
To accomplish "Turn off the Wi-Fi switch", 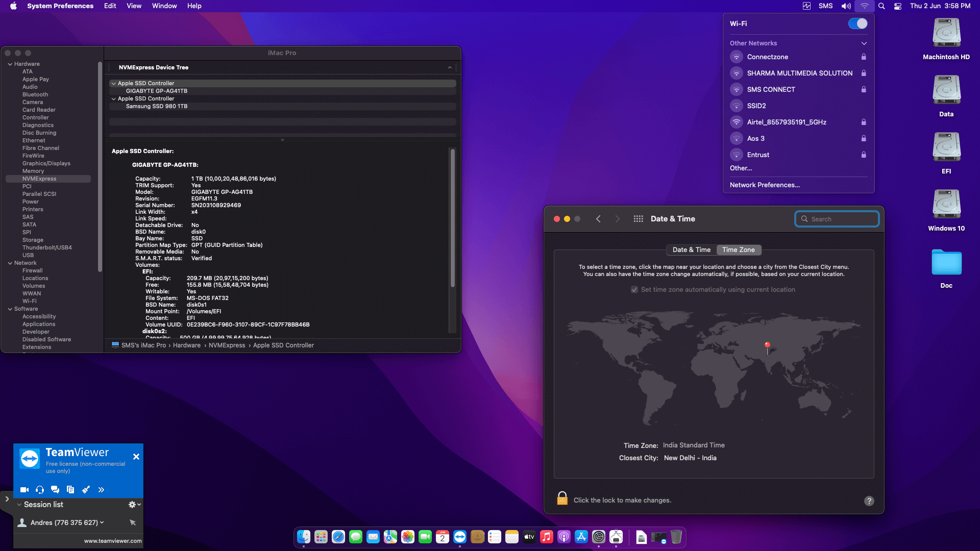I will click(857, 23).
